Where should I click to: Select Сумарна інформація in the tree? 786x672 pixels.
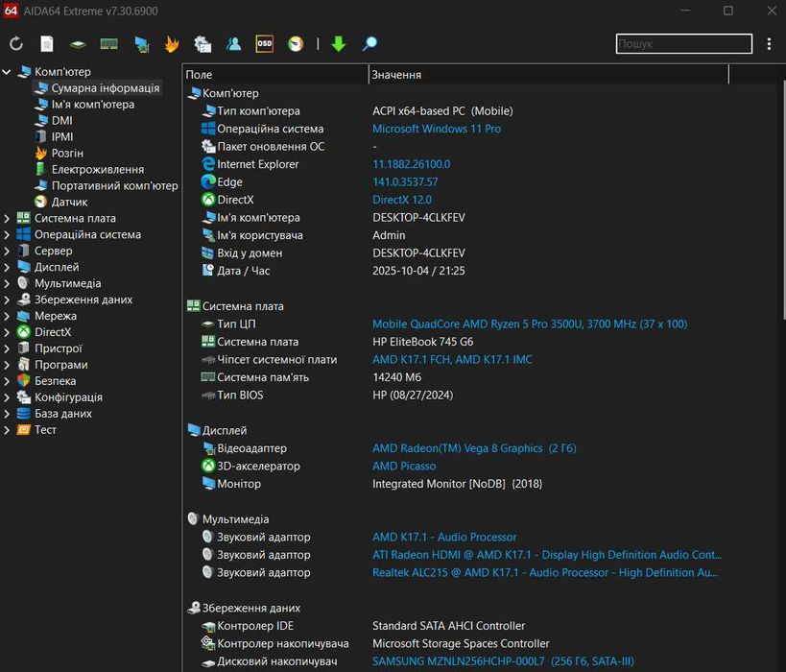pos(106,87)
